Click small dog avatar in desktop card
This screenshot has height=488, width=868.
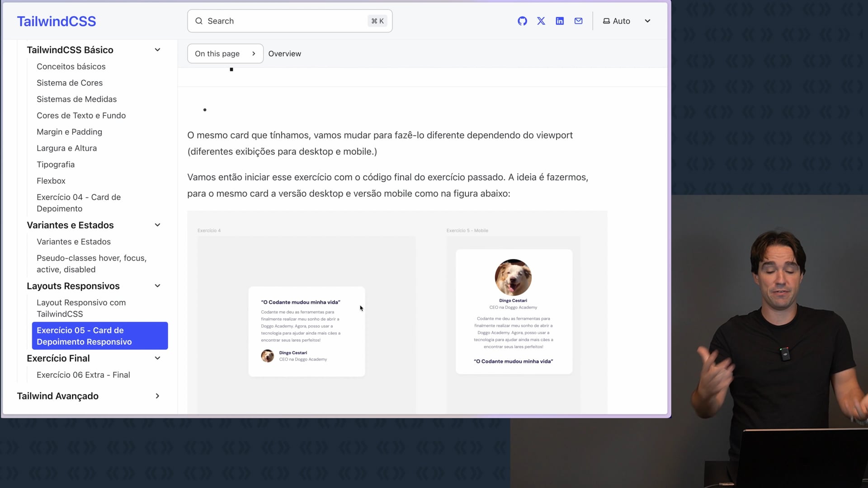267,356
